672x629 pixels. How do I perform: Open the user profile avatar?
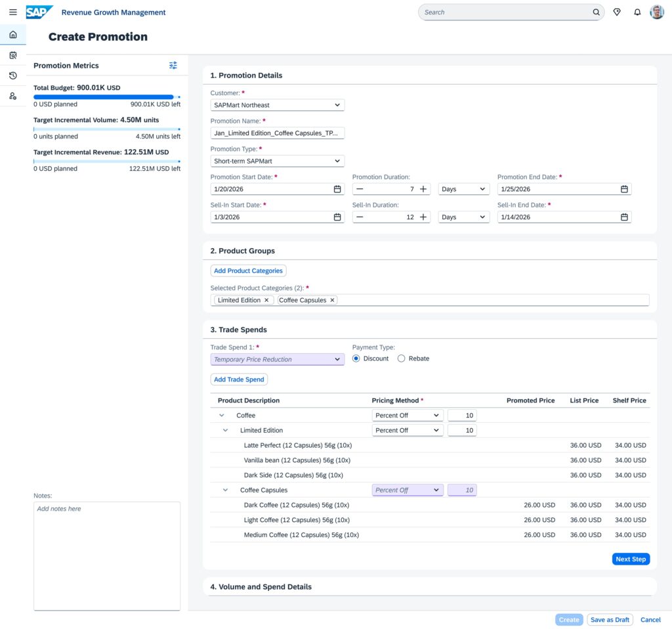point(656,12)
